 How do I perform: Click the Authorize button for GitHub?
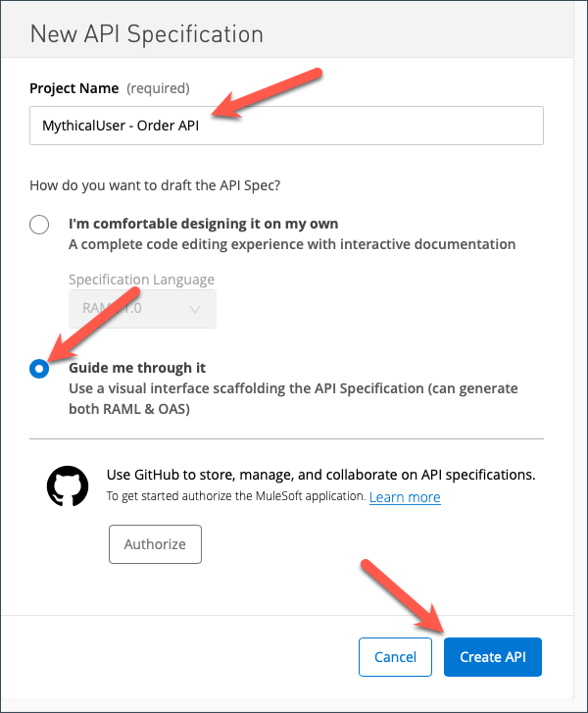[156, 544]
